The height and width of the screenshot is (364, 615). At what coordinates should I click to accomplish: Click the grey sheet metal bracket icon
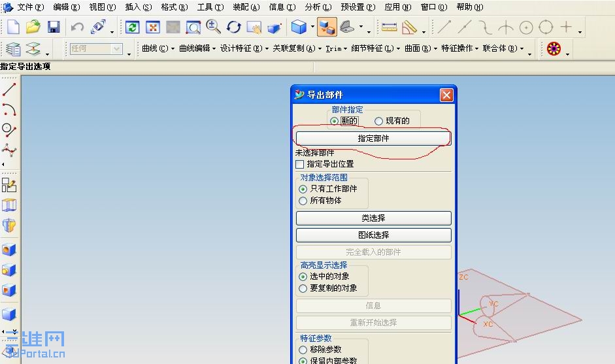click(348, 27)
